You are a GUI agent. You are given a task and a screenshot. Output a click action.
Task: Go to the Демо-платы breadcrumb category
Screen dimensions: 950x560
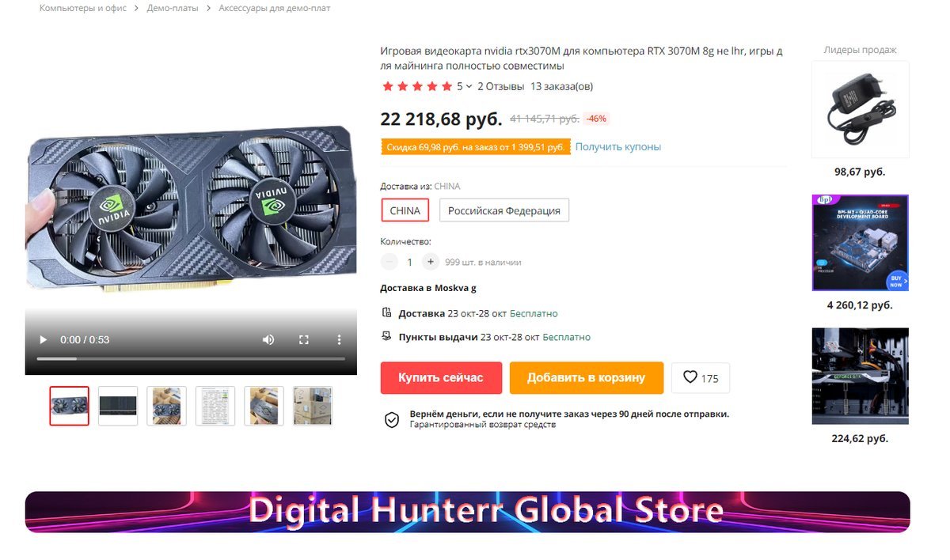[x=173, y=8]
